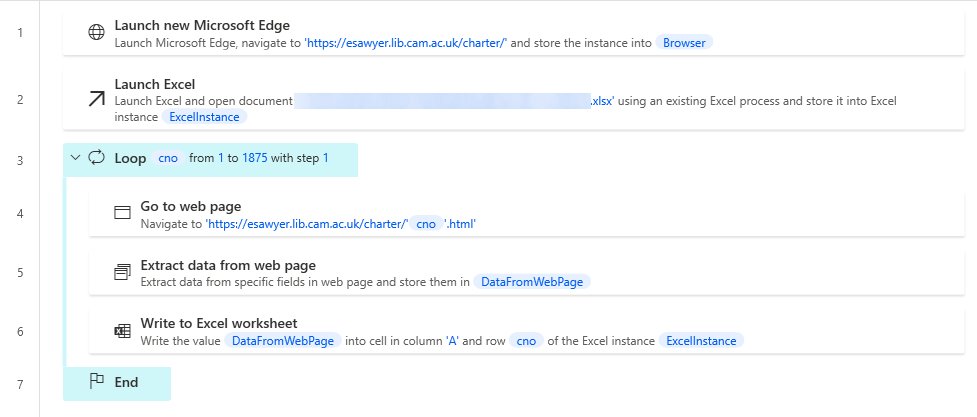977x417 pixels.
Task: Click the DataFromWebPage chip in Write to Excel step
Action: click(282, 341)
